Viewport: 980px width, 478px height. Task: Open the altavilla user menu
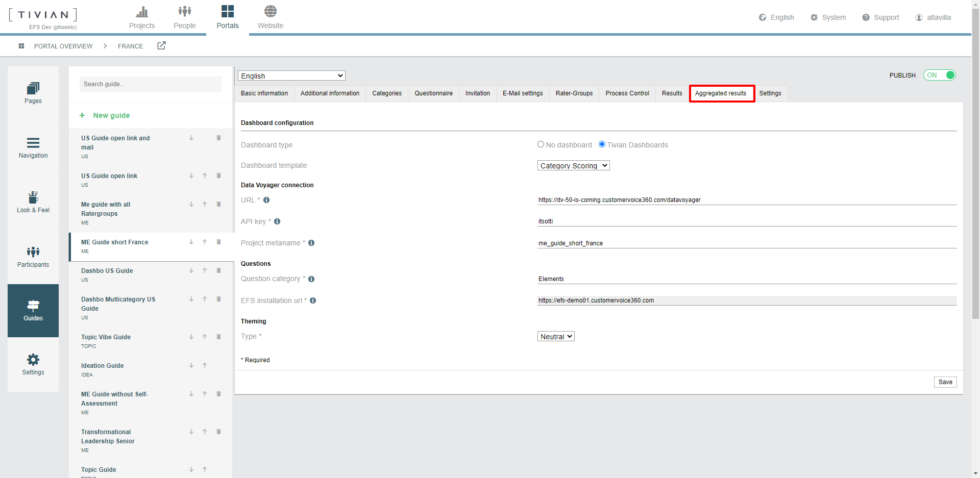[x=933, y=17]
